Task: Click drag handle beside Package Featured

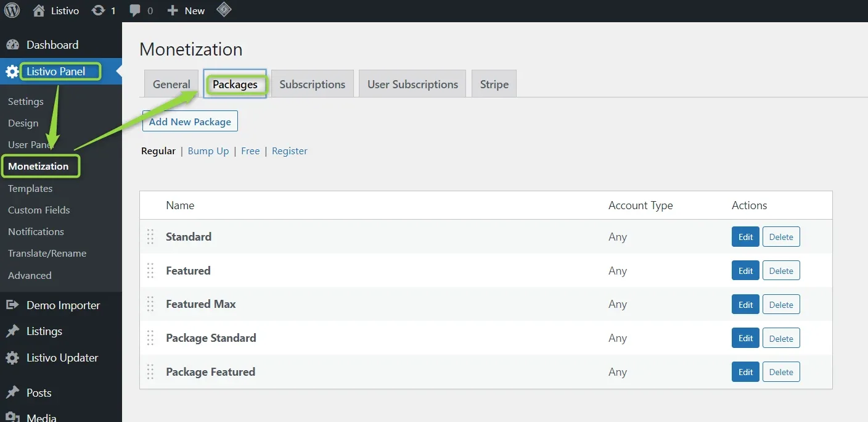Action: click(x=150, y=372)
